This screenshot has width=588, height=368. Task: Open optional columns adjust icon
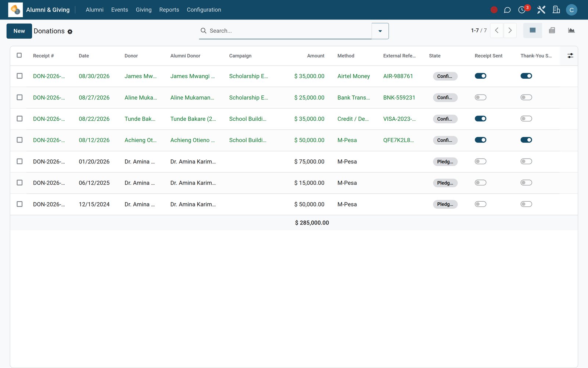(x=570, y=56)
